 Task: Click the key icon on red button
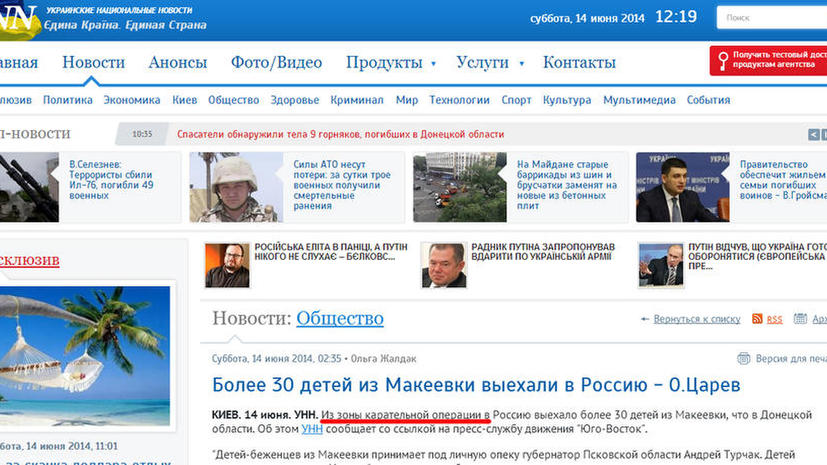723,61
